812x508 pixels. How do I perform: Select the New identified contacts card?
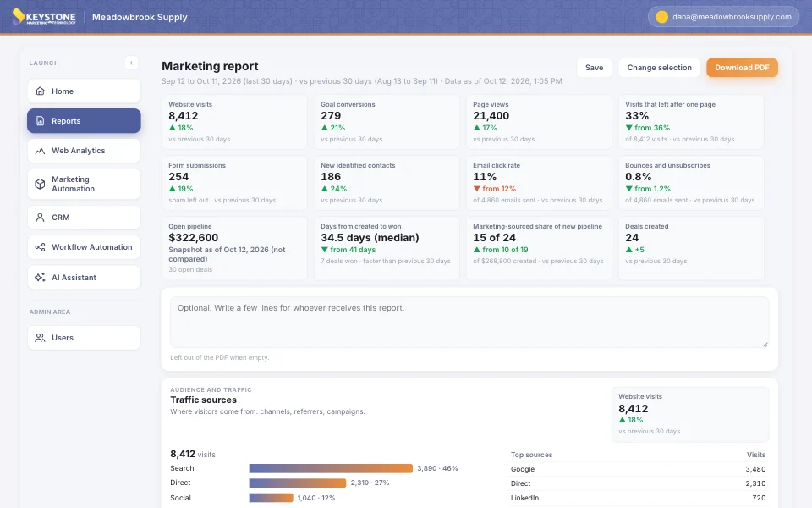[x=387, y=183]
